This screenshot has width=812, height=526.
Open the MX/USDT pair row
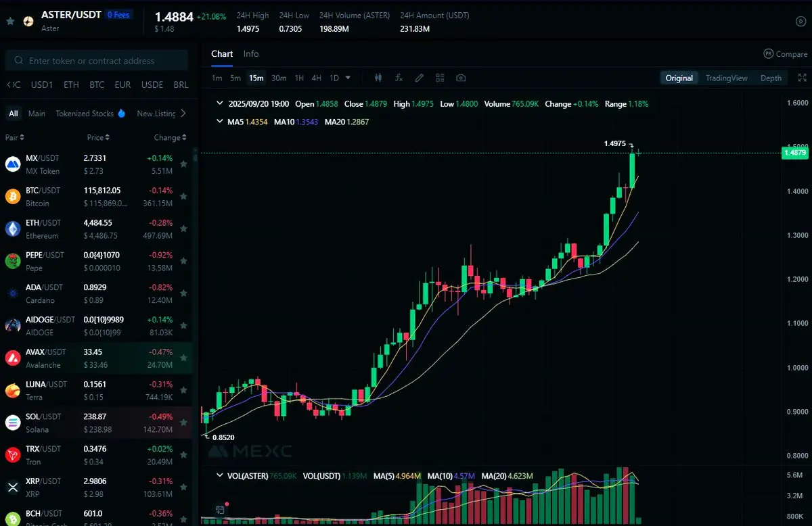pos(96,164)
